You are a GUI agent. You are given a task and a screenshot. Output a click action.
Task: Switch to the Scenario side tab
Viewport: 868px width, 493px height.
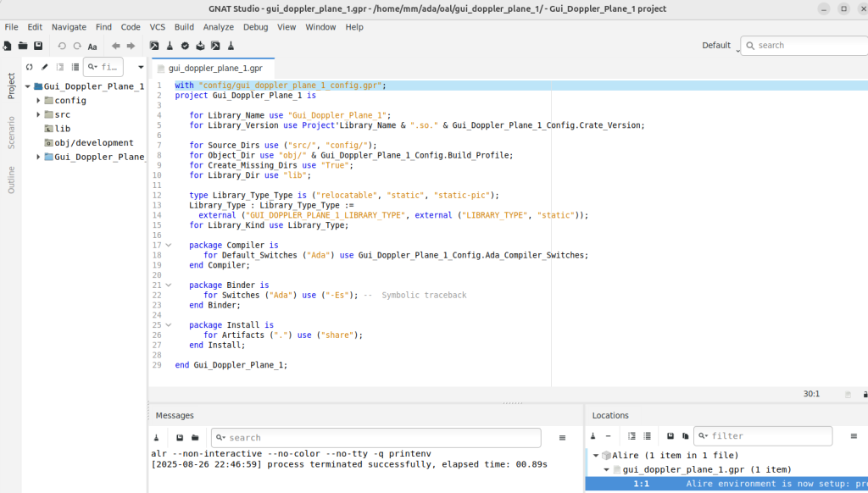(11, 133)
